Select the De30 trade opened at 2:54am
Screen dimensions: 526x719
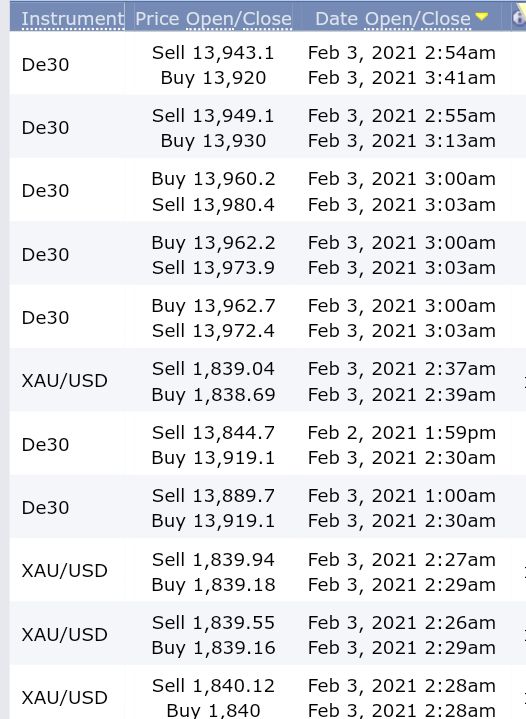coord(267,65)
